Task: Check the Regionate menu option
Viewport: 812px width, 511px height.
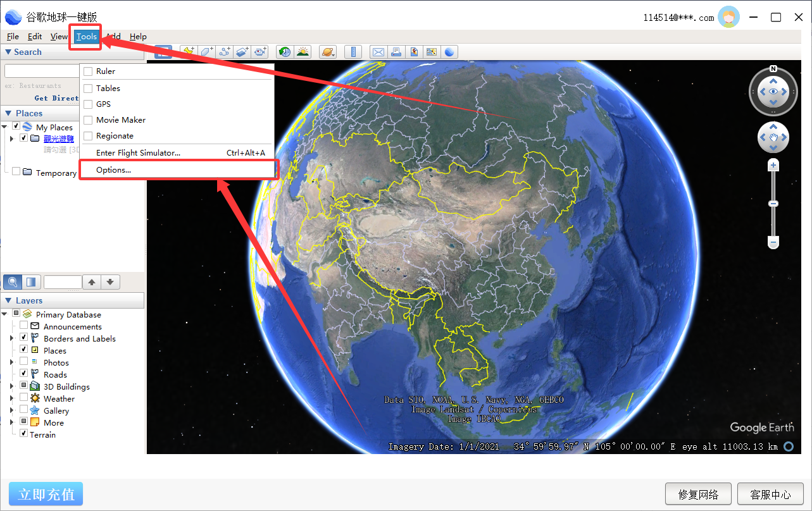Action: coord(88,136)
